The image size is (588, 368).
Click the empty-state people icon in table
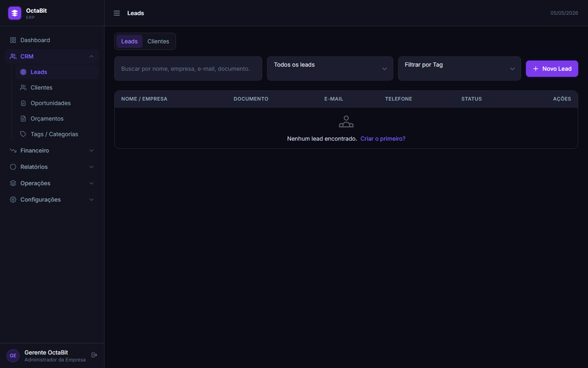click(x=346, y=121)
